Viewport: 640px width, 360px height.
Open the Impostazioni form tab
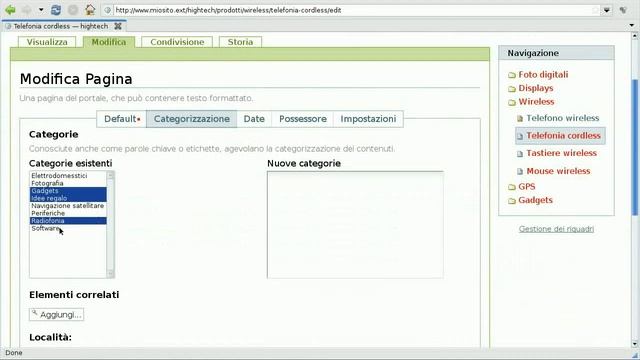[368, 119]
